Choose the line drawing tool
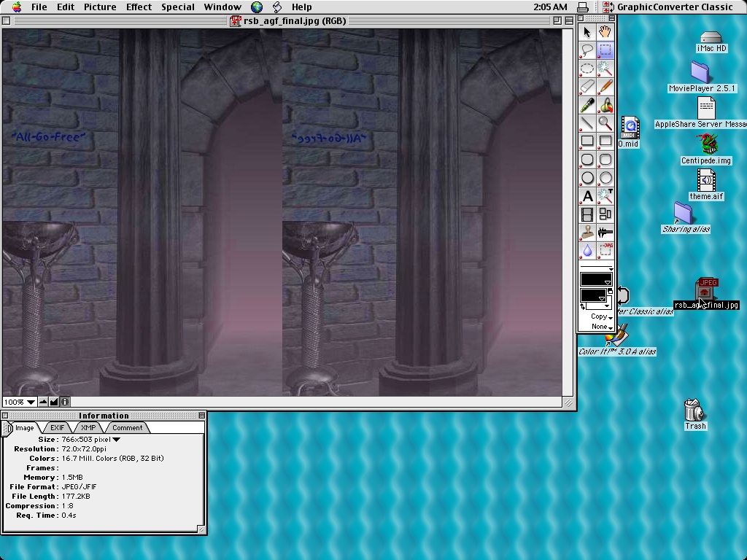The width and height of the screenshot is (747, 560). pyautogui.click(x=587, y=122)
